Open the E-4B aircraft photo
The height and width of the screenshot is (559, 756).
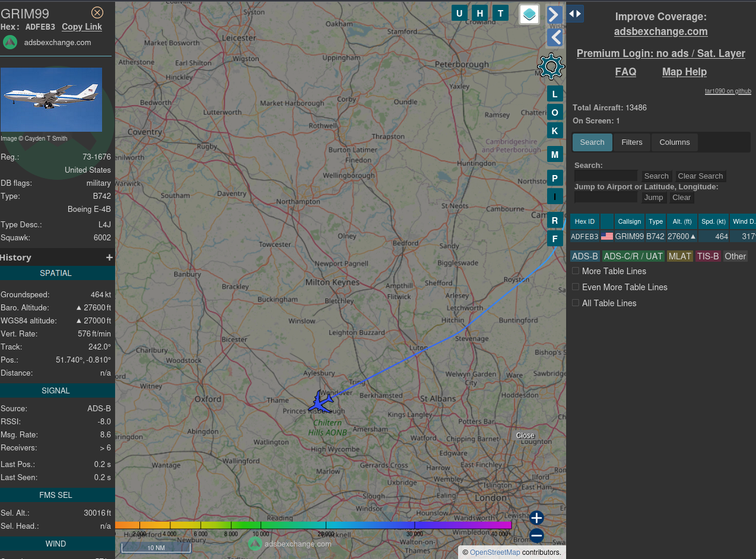tap(51, 100)
